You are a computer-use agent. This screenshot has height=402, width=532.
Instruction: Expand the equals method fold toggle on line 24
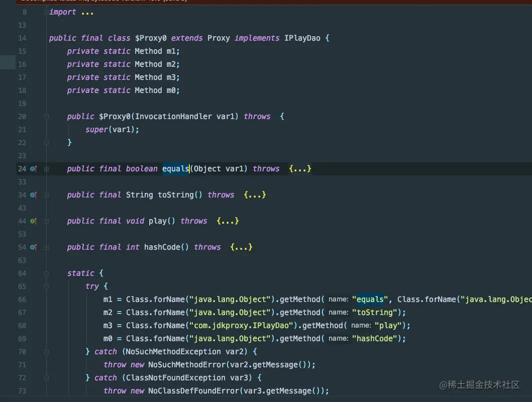point(47,169)
